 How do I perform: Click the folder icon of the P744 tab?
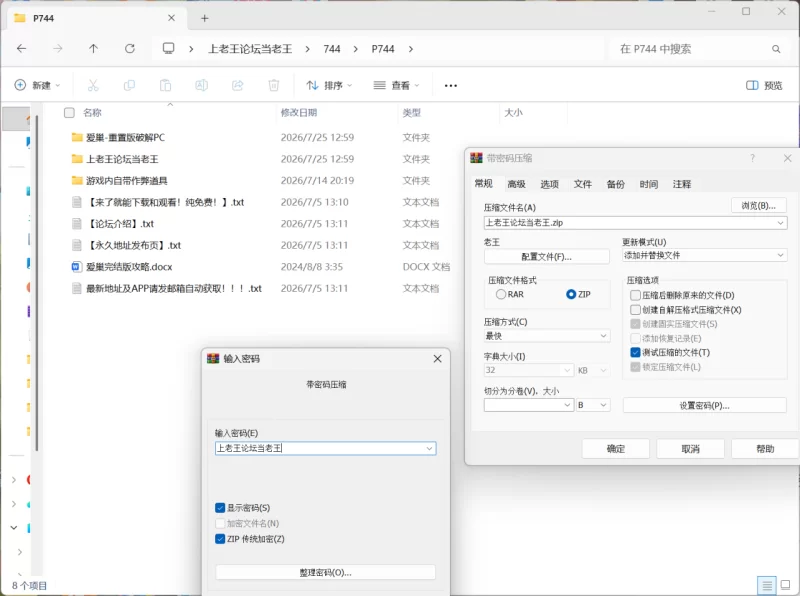20,18
